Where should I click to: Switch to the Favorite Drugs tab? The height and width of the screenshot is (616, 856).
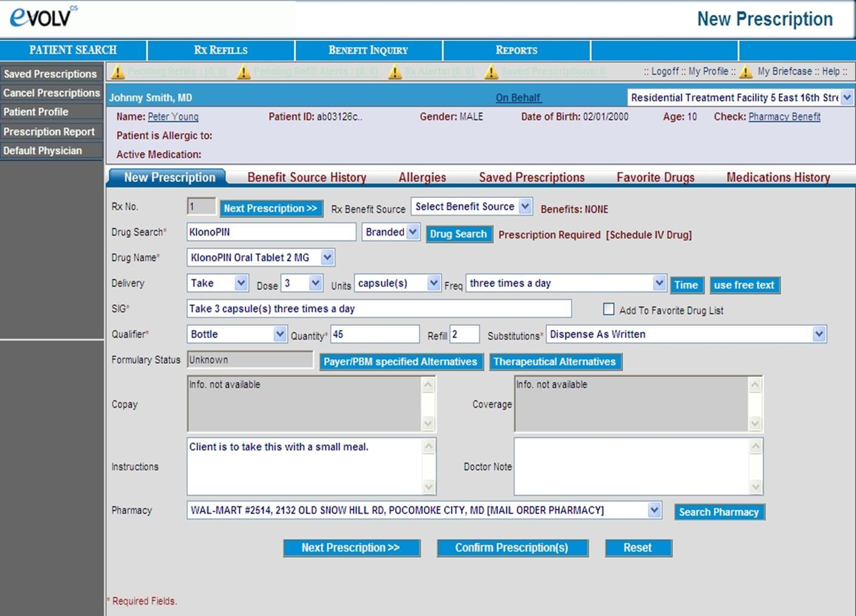tap(655, 177)
